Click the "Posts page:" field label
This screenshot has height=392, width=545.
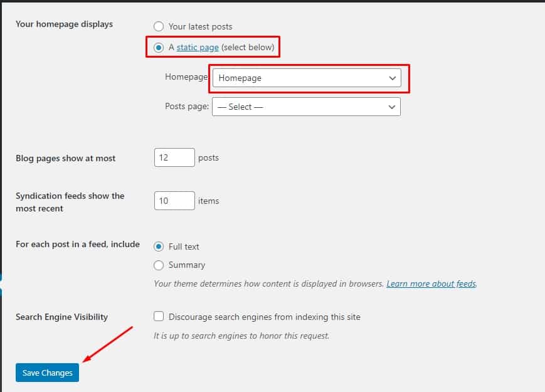(187, 106)
